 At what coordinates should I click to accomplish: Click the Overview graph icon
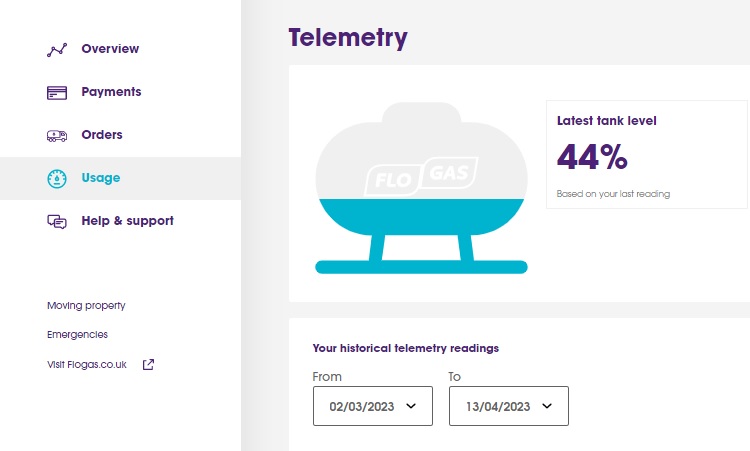click(x=57, y=50)
